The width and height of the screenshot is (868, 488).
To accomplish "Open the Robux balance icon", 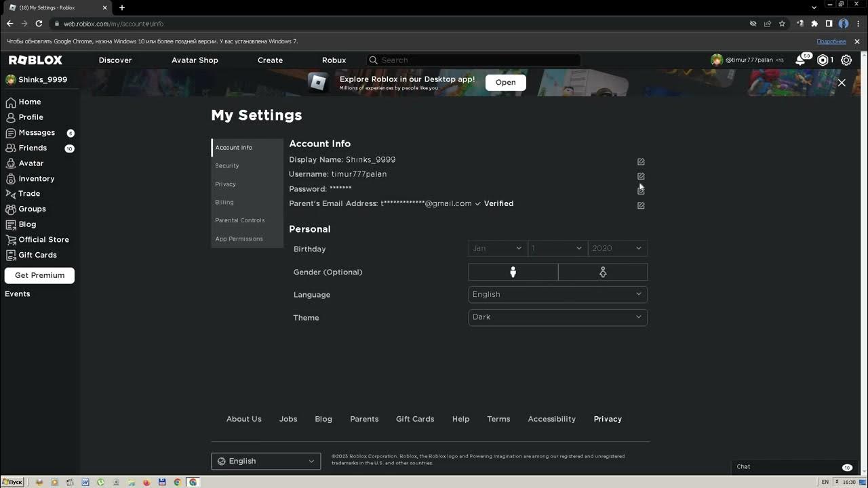I will coord(823,60).
